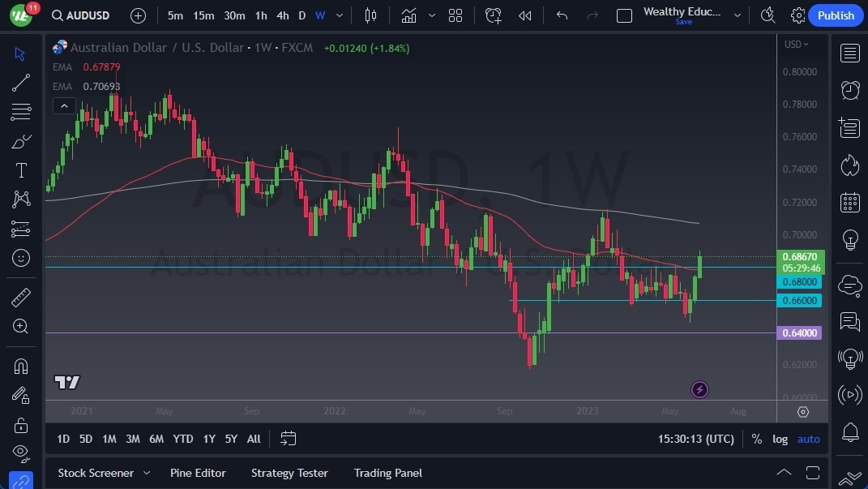Start bar replay mode
Image resolution: width=868 pixels, height=489 pixels.
tap(524, 15)
